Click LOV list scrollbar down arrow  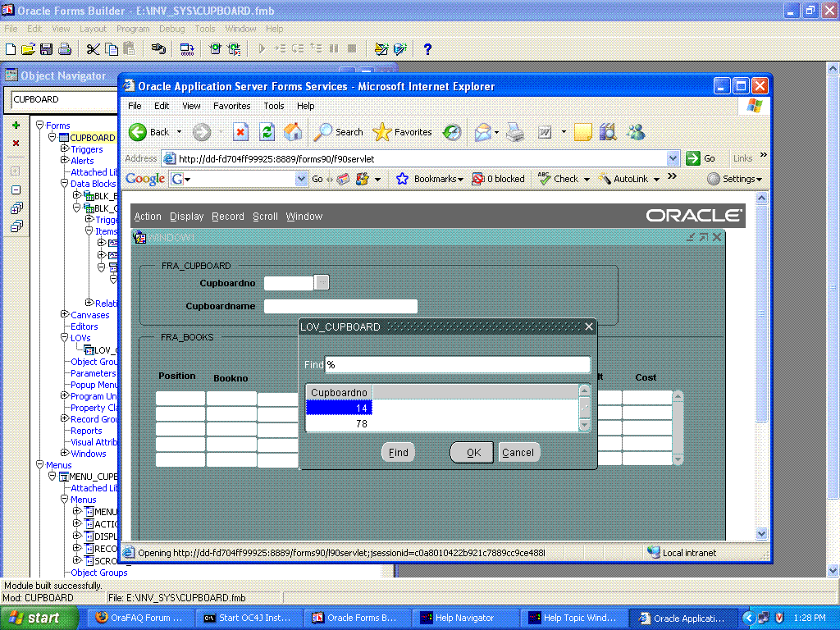pyautogui.click(x=584, y=425)
